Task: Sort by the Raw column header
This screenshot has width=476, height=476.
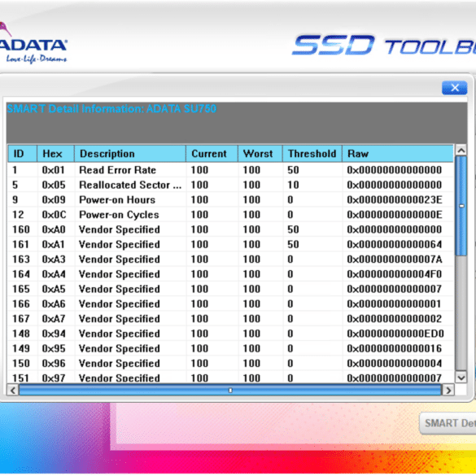Action: [398, 154]
